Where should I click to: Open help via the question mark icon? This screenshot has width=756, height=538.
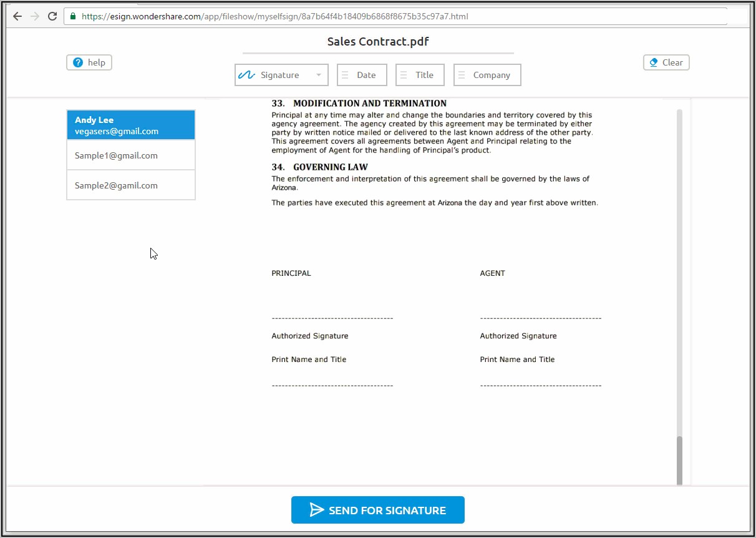[78, 62]
